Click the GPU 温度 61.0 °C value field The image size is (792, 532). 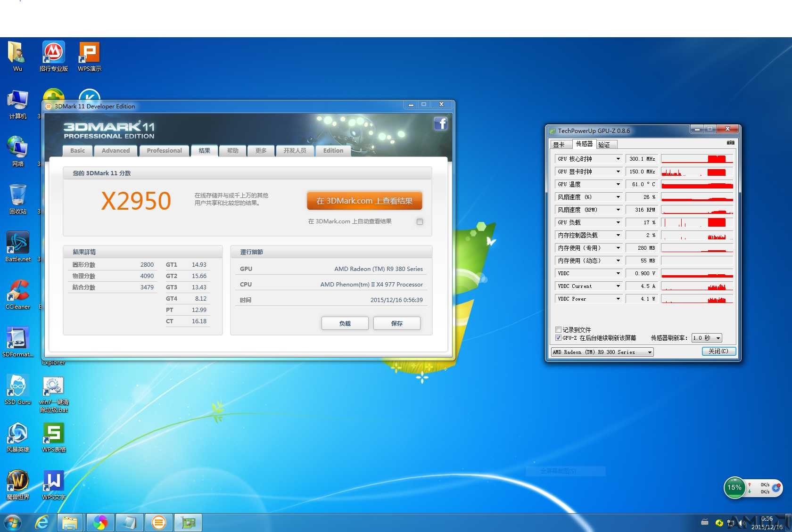coord(643,184)
